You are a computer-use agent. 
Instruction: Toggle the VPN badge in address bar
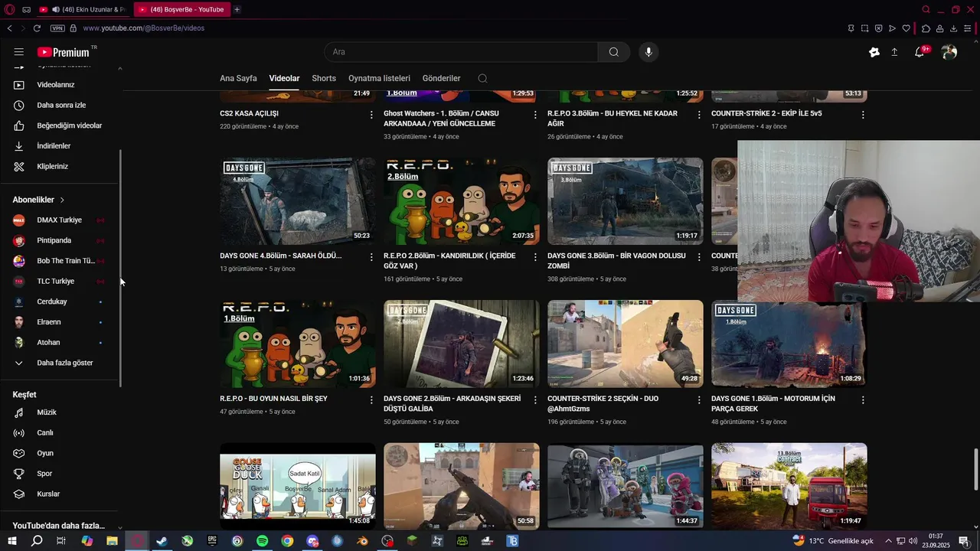57,28
